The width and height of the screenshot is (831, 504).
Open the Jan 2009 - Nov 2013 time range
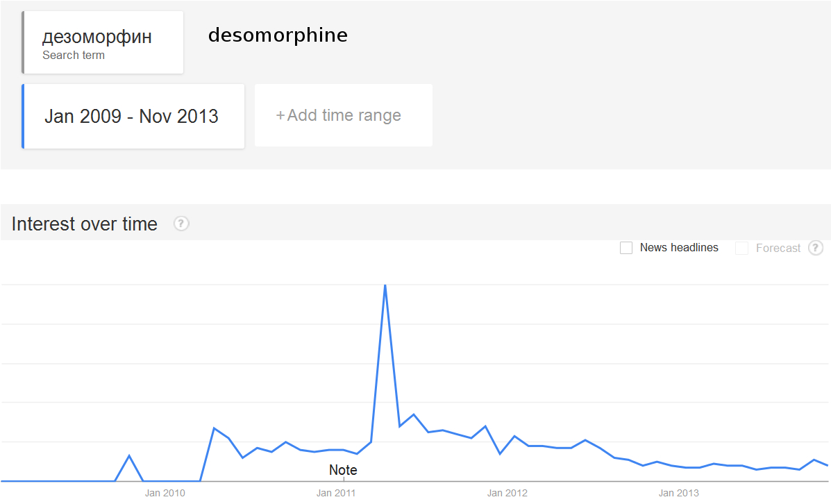132,116
